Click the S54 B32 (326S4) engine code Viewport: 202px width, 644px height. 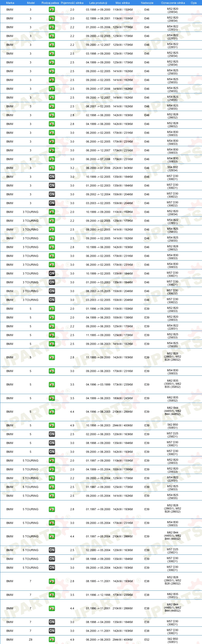pos(173,169)
